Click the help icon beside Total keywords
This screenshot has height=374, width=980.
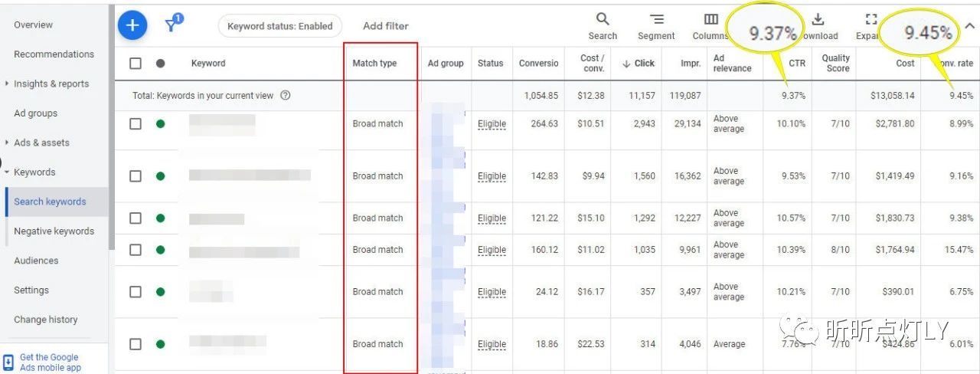(x=286, y=96)
